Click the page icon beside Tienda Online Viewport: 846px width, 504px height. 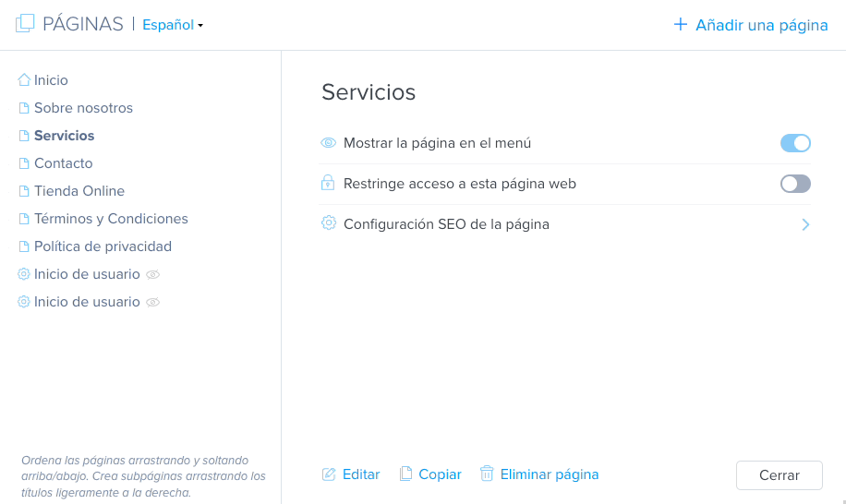(24, 191)
